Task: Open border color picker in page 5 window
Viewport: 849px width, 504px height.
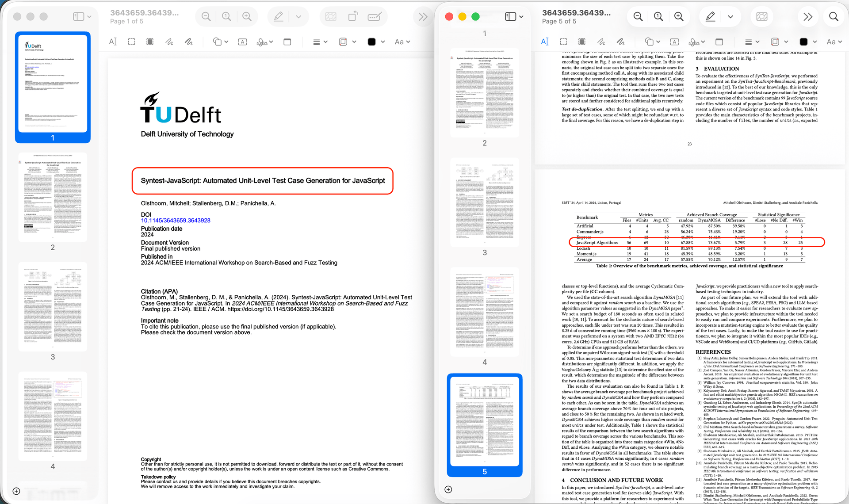Action: click(779, 42)
